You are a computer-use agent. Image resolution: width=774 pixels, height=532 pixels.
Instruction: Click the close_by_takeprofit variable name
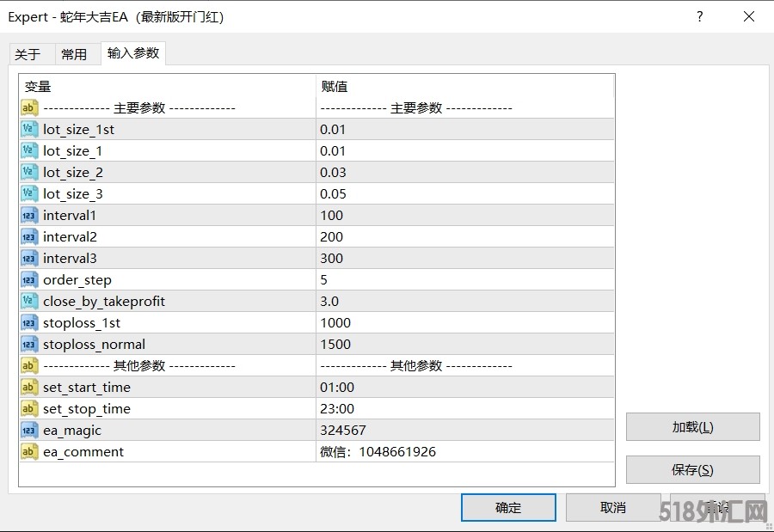(104, 302)
